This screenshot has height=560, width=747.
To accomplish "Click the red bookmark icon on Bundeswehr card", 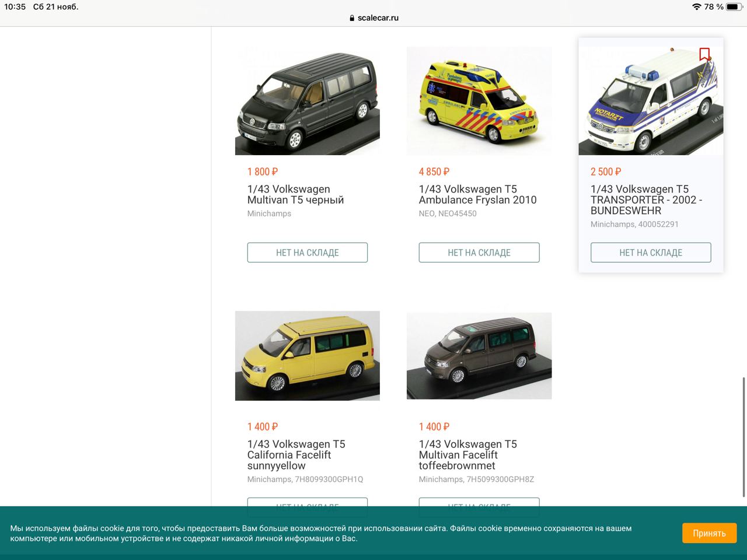I will 704,55.
